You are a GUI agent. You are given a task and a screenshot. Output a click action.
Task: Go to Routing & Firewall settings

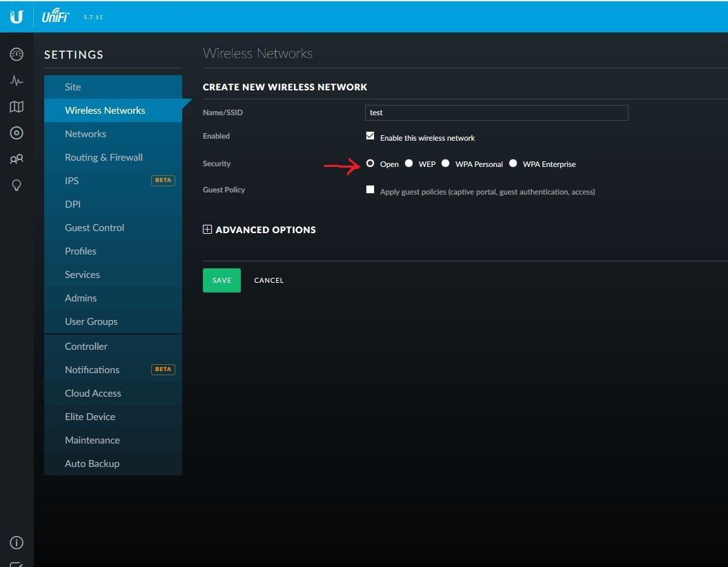tap(104, 157)
